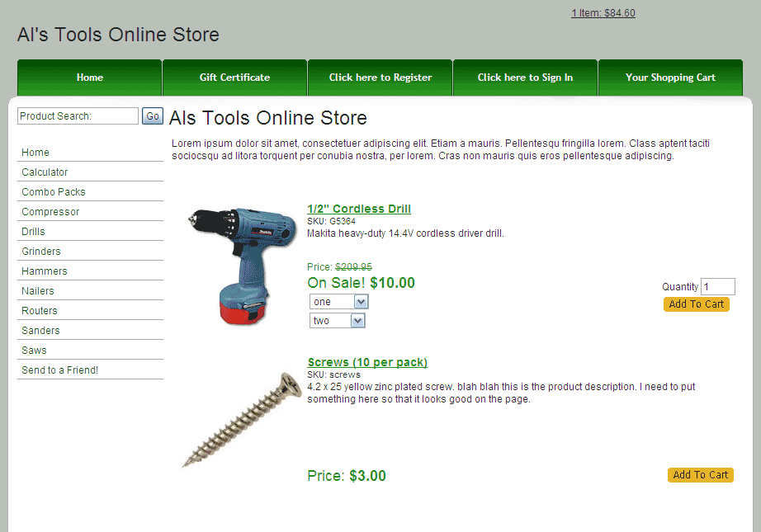Go to Click here to Register tab
Viewport: 761px width, 532px height.
click(x=380, y=78)
